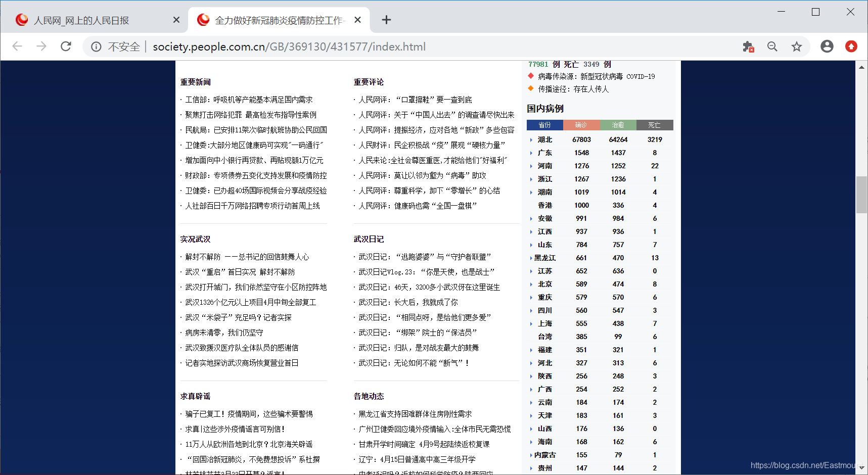Open 黑龙江省支持困难群体住房刚性需求 link
The height and width of the screenshot is (475, 868).
(415, 414)
